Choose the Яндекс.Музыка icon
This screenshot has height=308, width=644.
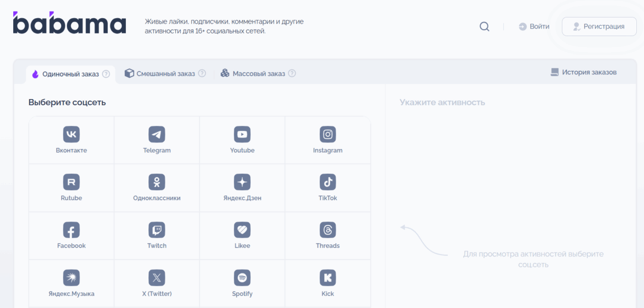71,278
